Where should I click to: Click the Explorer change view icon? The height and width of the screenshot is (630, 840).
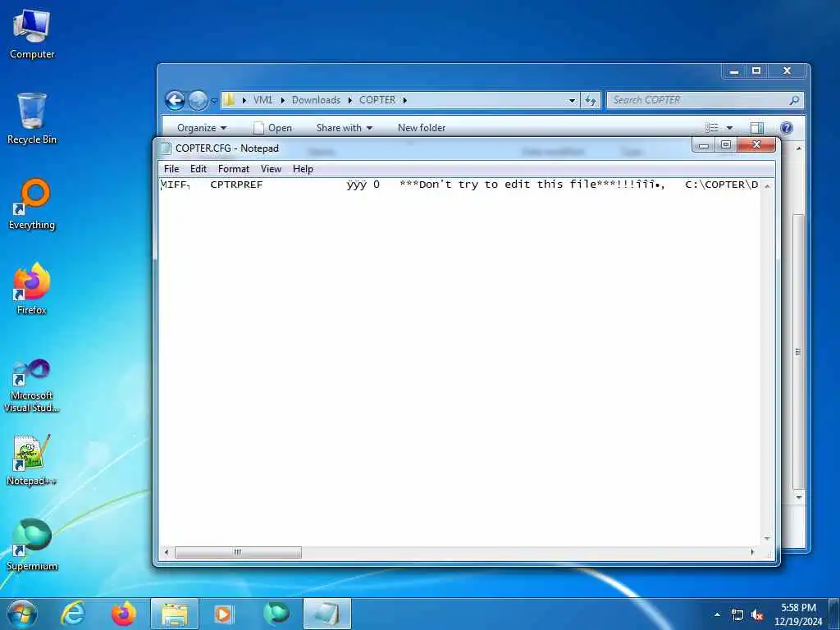[x=711, y=127]
